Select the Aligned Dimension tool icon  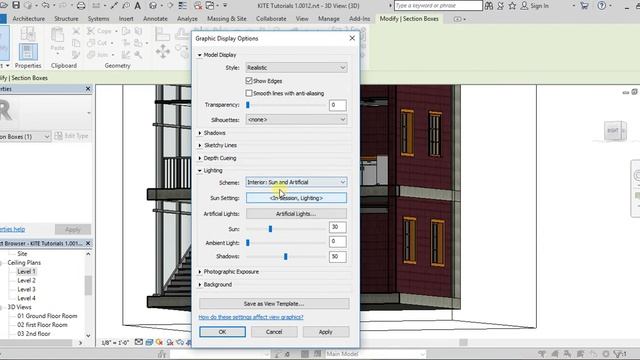click(114, 6)
